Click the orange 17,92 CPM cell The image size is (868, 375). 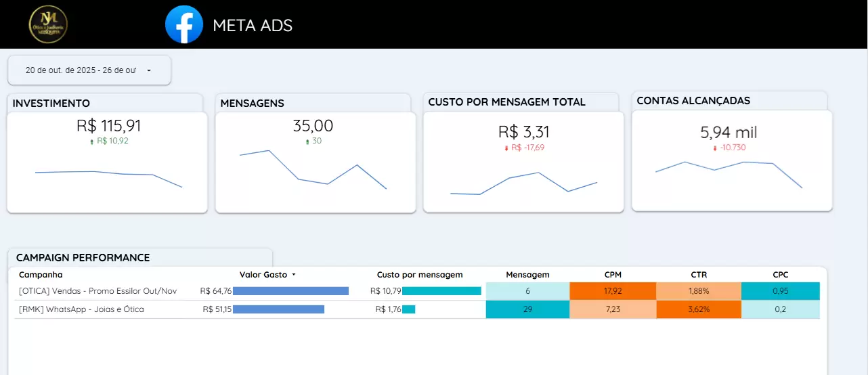point(613,291)
